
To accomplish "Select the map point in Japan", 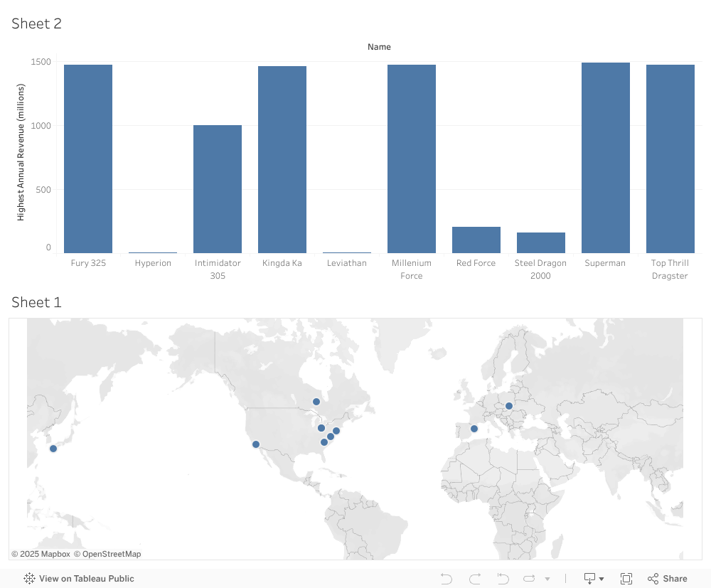I will point(53,449).
